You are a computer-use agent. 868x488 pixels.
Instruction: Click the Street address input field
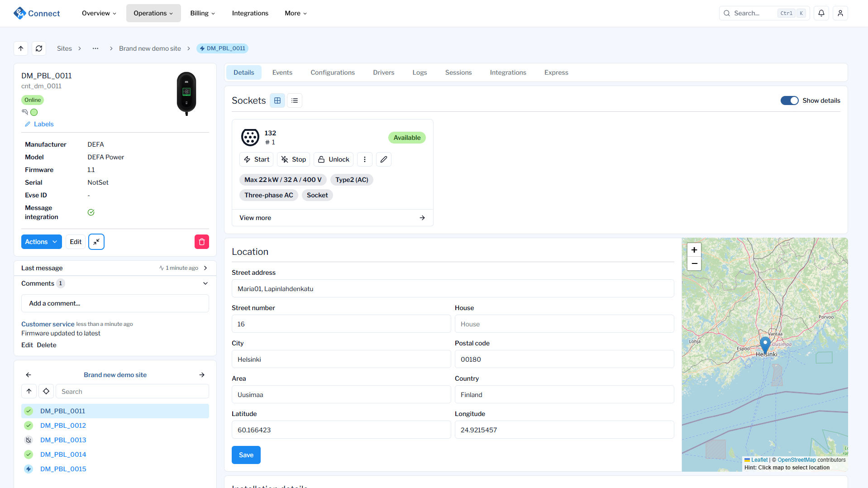[453, 289]
